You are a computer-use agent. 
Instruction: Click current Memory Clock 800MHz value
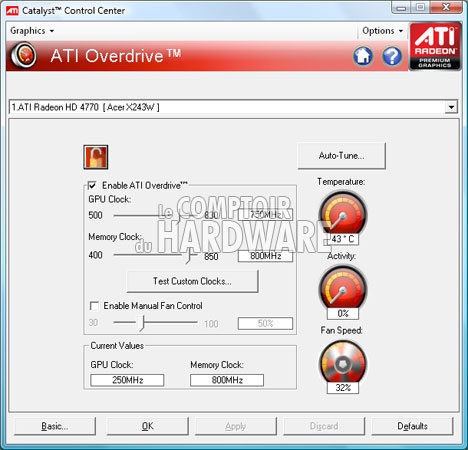[227, 380]
